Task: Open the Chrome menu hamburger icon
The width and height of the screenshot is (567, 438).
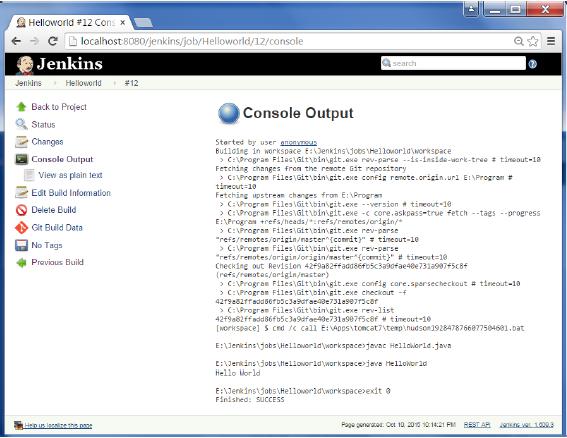Action: tap(551, 41)
